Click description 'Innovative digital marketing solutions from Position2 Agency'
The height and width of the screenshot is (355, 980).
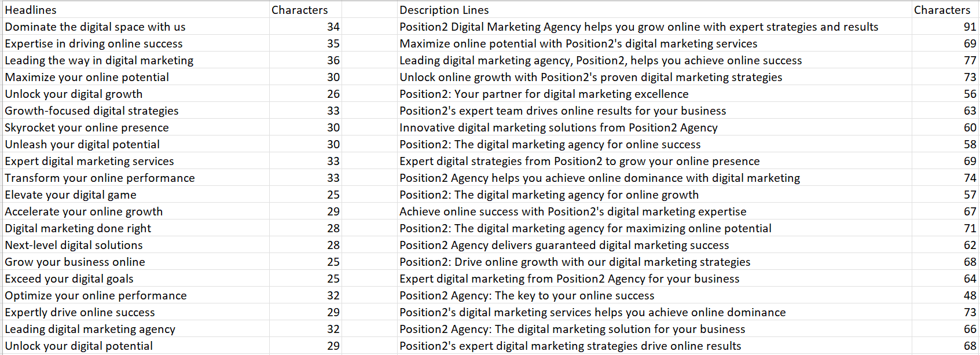pos(655,127)
